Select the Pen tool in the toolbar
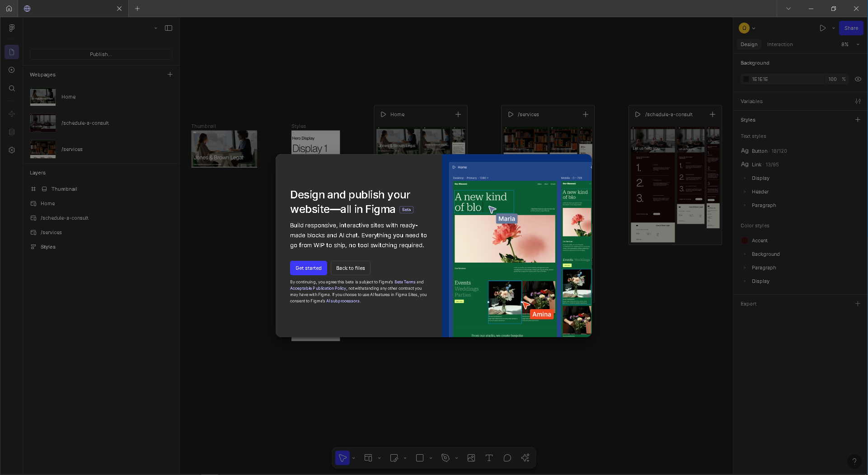 [x=446, y=458]
